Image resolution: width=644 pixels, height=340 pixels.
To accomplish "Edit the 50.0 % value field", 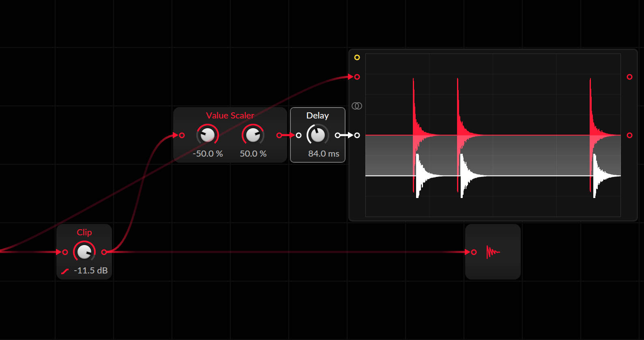I will 253,154.
